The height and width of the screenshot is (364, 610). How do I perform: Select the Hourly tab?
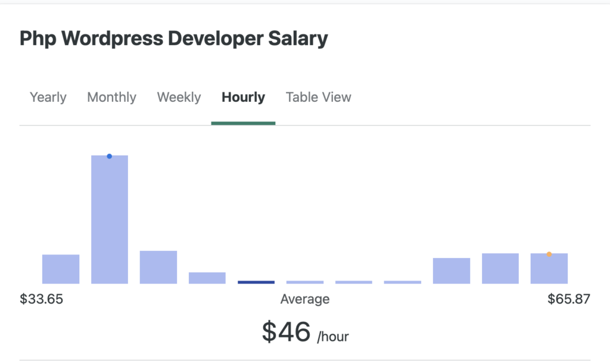coord(243,97)
